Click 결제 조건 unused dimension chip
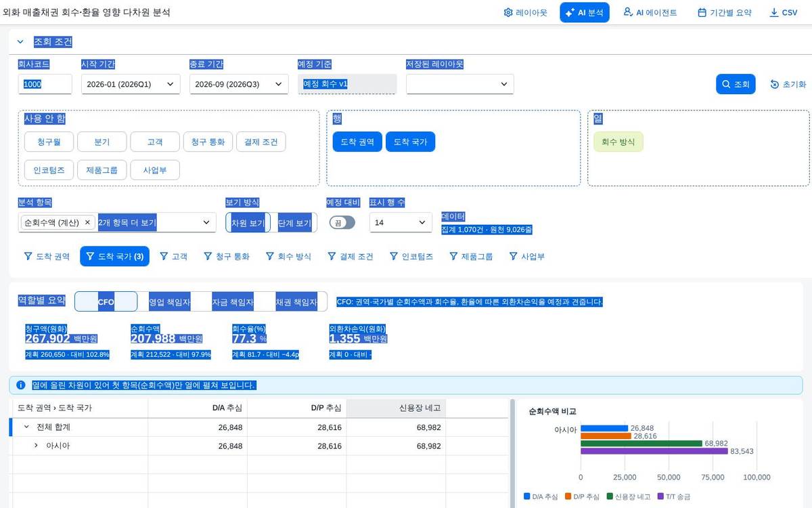The width and height of the screenshot is (812, 508). tap(261, 142)
